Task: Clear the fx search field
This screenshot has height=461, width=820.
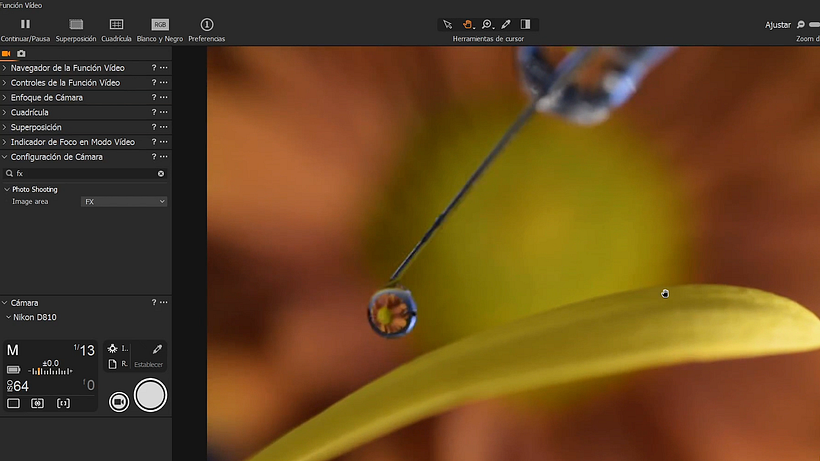Action: point(161,174)
